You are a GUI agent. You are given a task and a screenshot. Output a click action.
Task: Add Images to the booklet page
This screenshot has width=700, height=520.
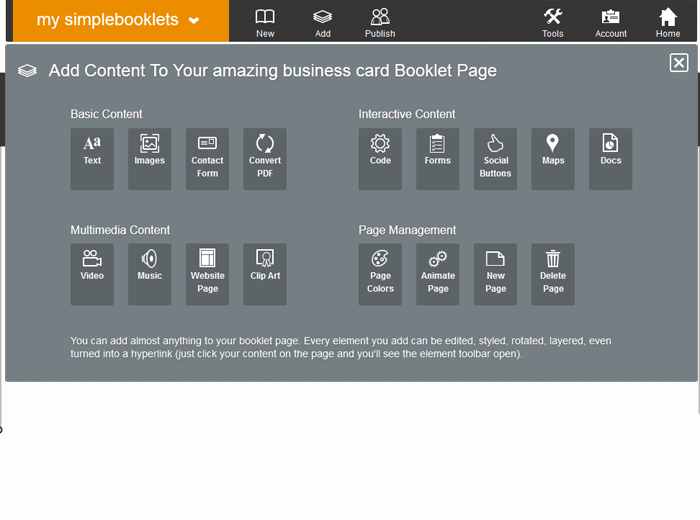(149, 158)
